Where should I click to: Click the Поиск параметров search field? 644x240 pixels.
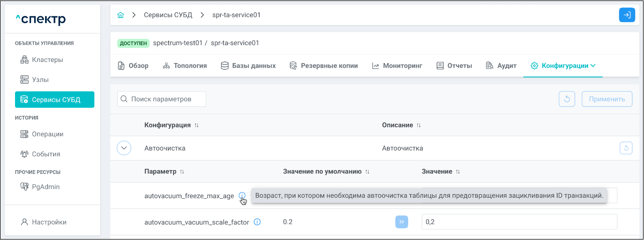pyautogui.click(x=162, y=99)
